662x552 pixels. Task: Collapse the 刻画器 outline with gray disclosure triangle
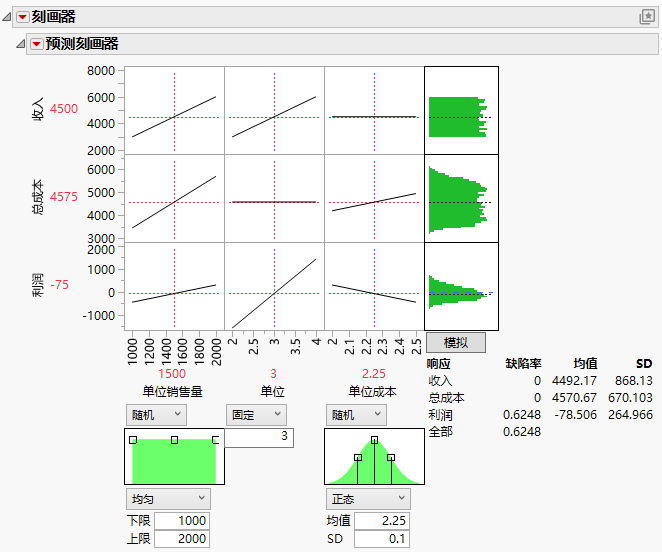pos(6,17)
